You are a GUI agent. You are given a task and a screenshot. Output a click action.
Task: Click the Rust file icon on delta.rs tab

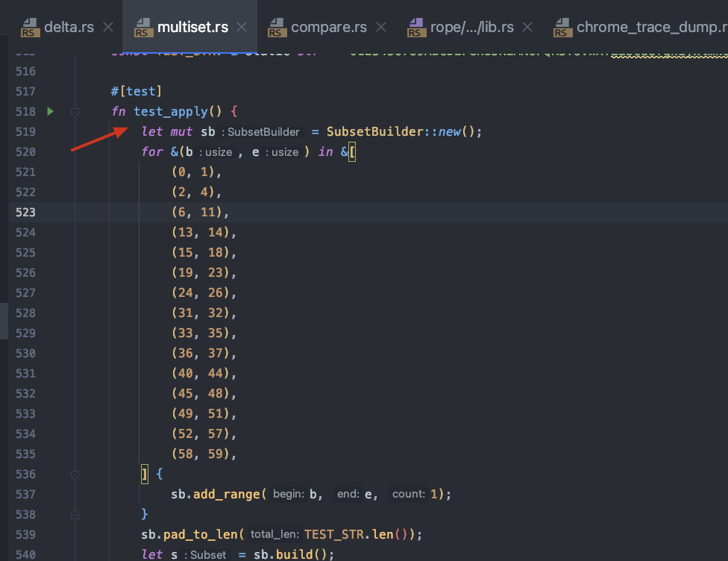[x=30, y=28]
